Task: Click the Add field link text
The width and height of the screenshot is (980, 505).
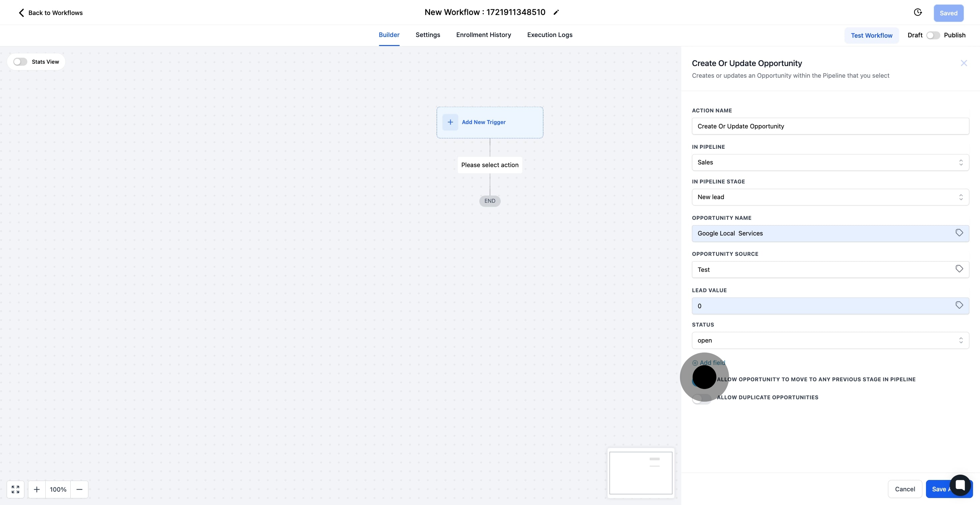Action: click(x=712, y=363)
